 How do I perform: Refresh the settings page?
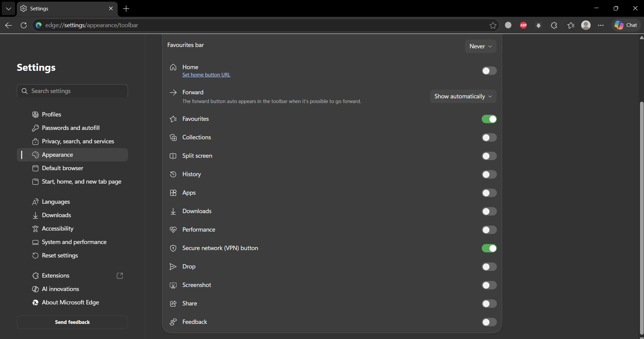point(24,25)
